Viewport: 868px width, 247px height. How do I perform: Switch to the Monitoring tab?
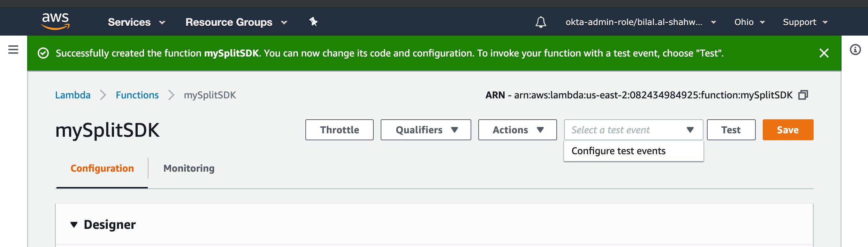pos(189,168)
